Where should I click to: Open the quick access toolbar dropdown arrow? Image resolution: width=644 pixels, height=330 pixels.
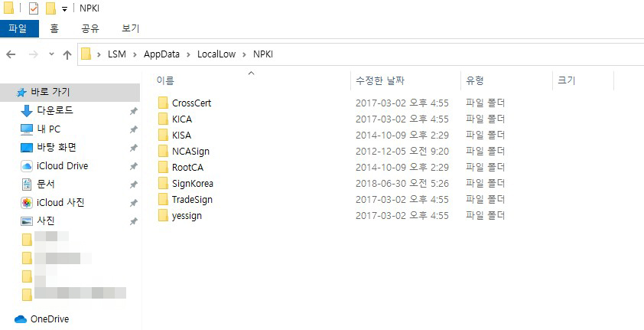coord(64,9)
